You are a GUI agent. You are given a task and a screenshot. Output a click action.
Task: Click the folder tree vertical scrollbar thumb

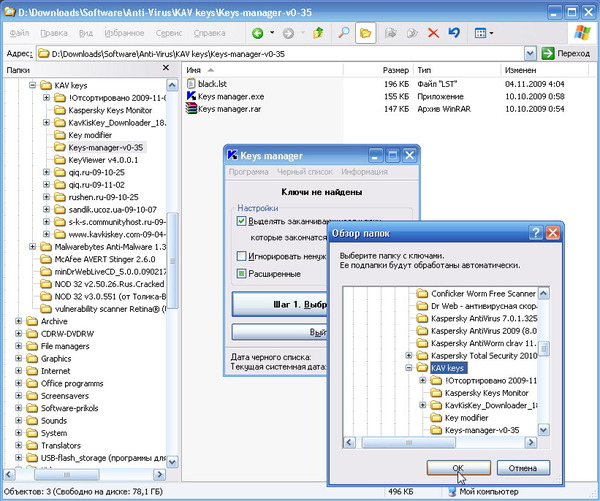tap(173, 260)
